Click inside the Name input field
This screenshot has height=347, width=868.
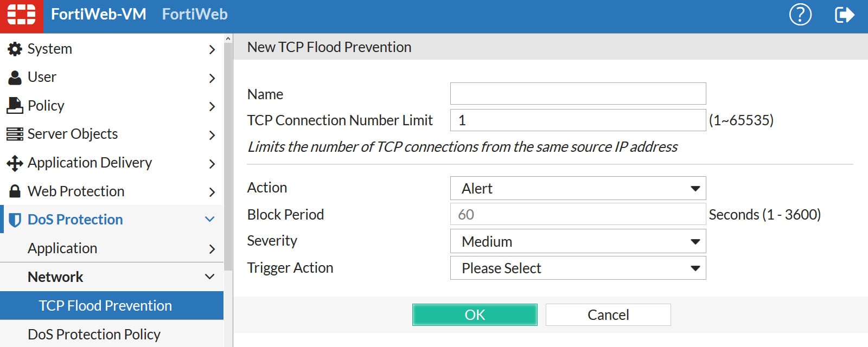[x=577, y=93]
